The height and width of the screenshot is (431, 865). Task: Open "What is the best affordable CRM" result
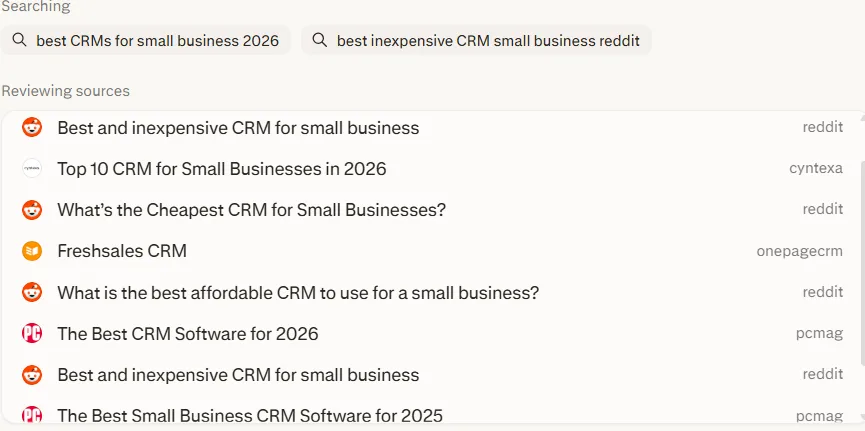pyautogui.click(x=298, y=293)
